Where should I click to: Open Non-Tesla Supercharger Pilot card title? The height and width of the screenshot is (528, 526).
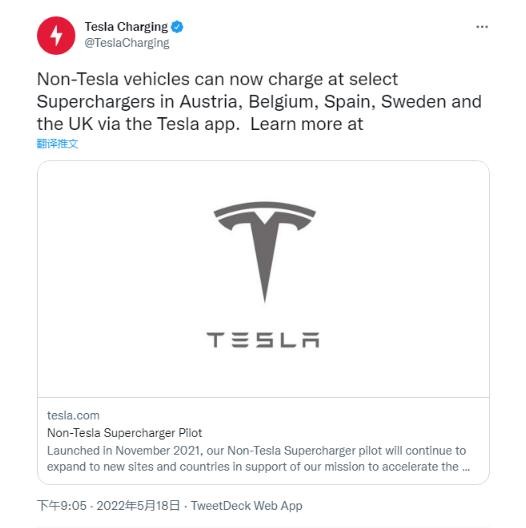[x=125, y=433]
